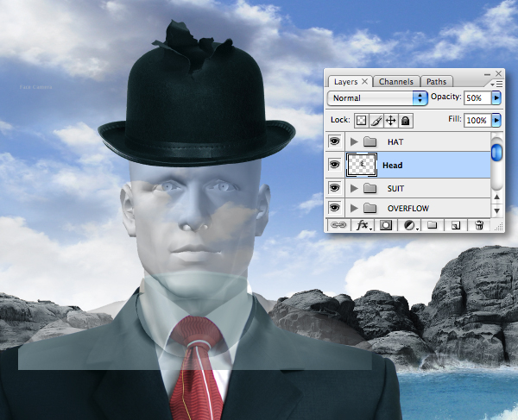The image size is (518, 420).
Task: Hide the HAT group
Action: [x=334, y=141]
